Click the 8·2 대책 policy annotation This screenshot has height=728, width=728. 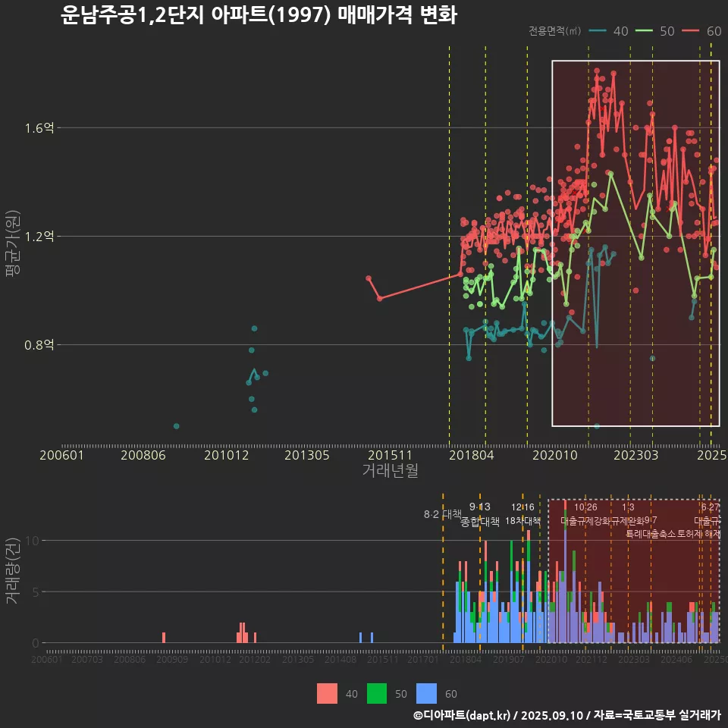tap(442, 514)
